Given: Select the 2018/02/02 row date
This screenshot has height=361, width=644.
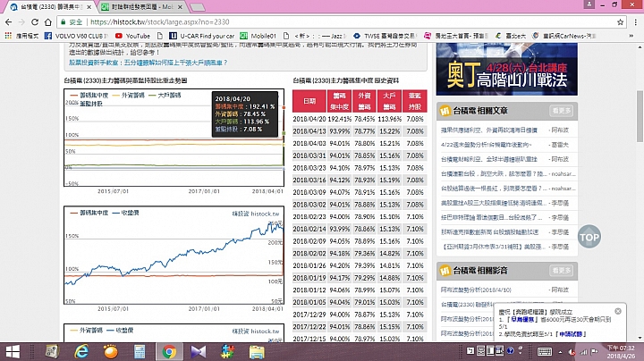Looking at the screenshot, I should pos(309,254).
